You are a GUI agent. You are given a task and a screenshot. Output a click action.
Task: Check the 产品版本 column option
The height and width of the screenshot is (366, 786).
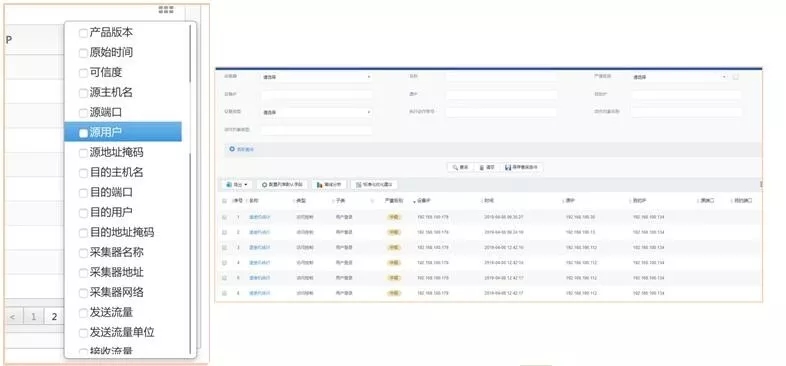click(x=83, y=33)
